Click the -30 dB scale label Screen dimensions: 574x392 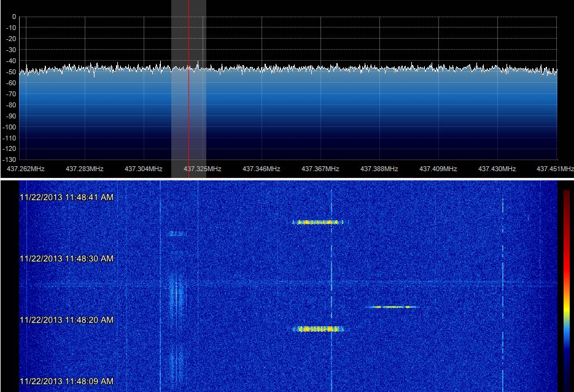click(x=11, y=50)
